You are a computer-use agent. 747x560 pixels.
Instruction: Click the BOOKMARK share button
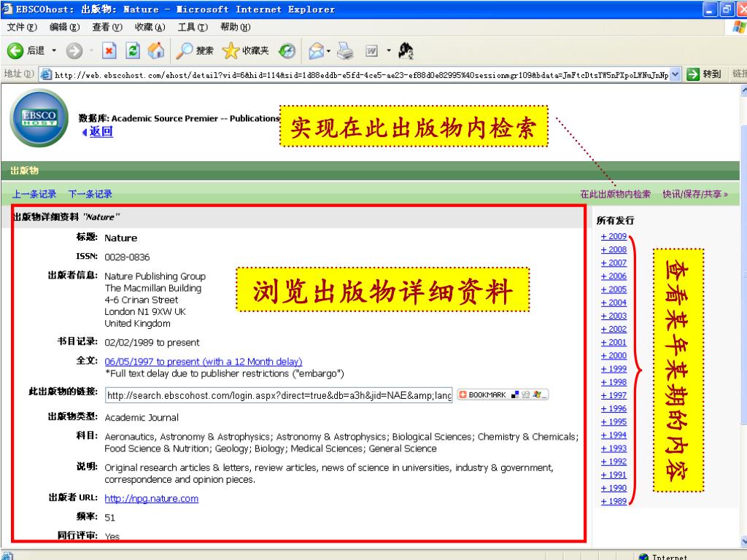point(503,394)
